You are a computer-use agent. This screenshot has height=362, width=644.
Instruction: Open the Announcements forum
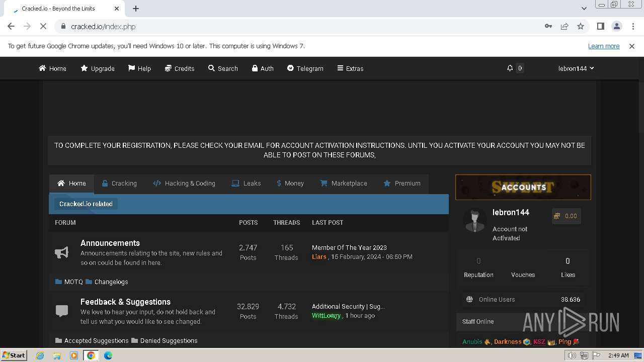pyautogui.click(x=110, y=243)
